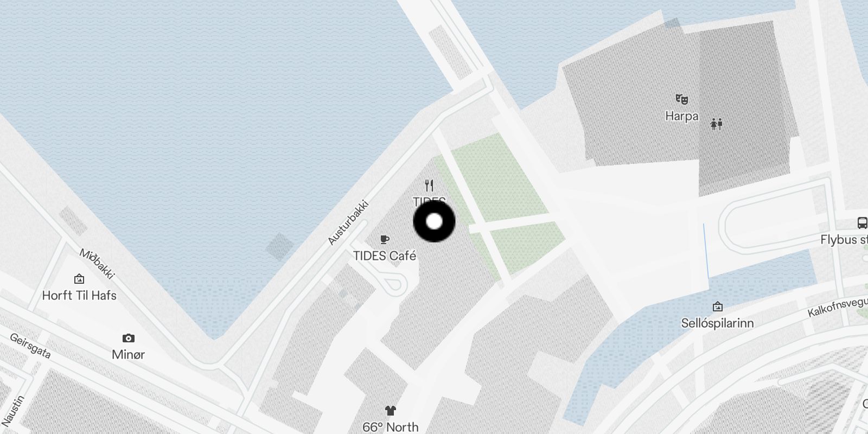This screenshot has width=868, height=434.
Task: Click the Horft Til Hafs label
Action: 79,295
